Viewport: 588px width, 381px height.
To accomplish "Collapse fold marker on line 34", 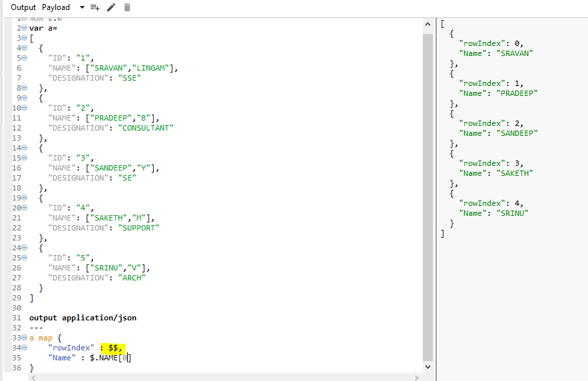I will tap(25, 348).
